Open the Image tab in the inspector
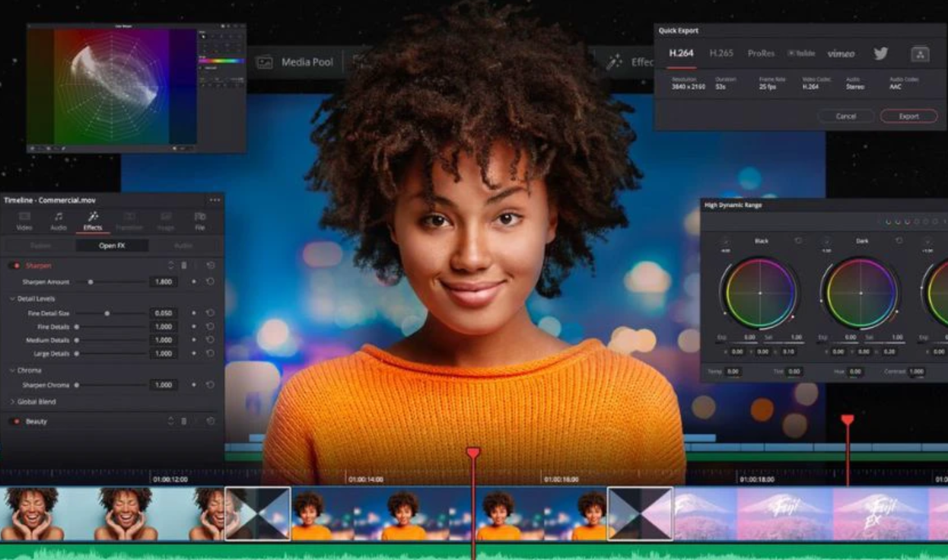This screenshot has width=948, height=560. pos(166,221)
